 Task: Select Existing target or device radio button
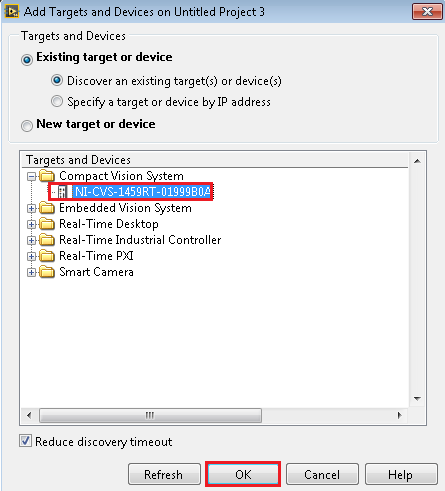pyautogui.click(x=27, y=60)
